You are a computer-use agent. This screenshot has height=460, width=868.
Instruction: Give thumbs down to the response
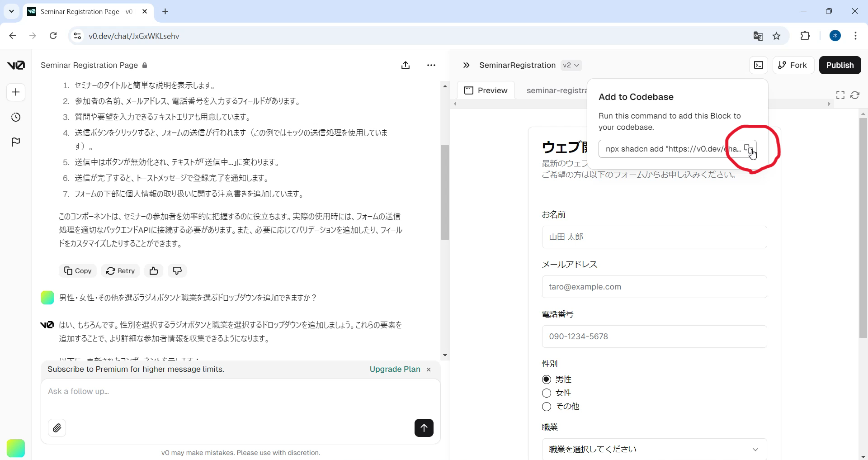(x=177, y=271)
